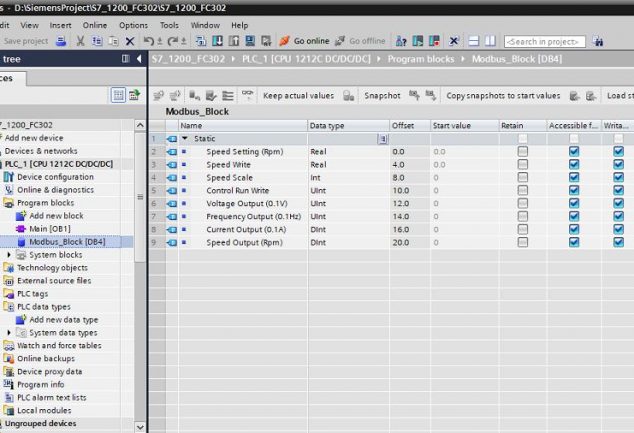
Task: Expand the System data types node
Action: click(x=9, y=332)
